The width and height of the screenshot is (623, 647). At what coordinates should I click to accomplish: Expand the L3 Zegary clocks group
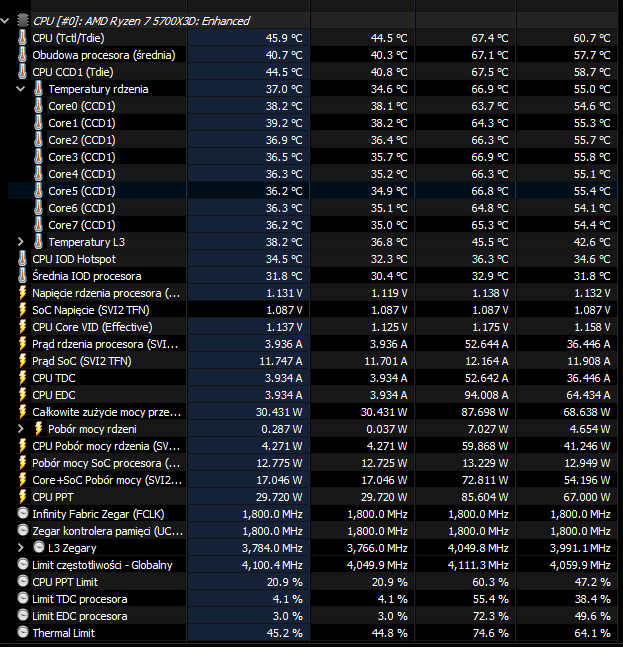(22, 548)
